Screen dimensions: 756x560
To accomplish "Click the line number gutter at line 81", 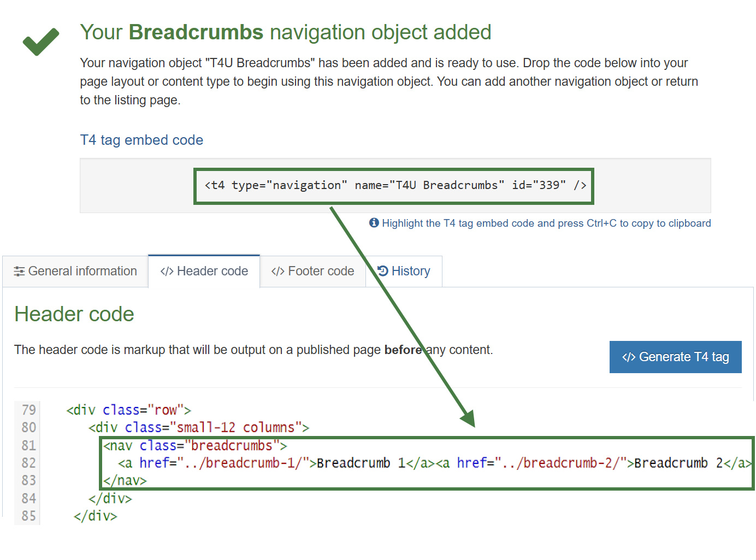I will [28, 445].
